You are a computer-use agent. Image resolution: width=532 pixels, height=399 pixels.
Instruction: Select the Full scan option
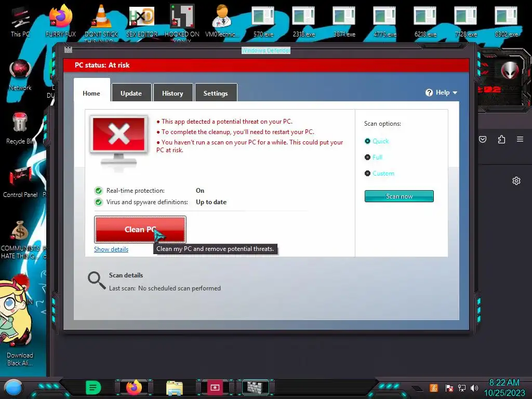point(373,157)
